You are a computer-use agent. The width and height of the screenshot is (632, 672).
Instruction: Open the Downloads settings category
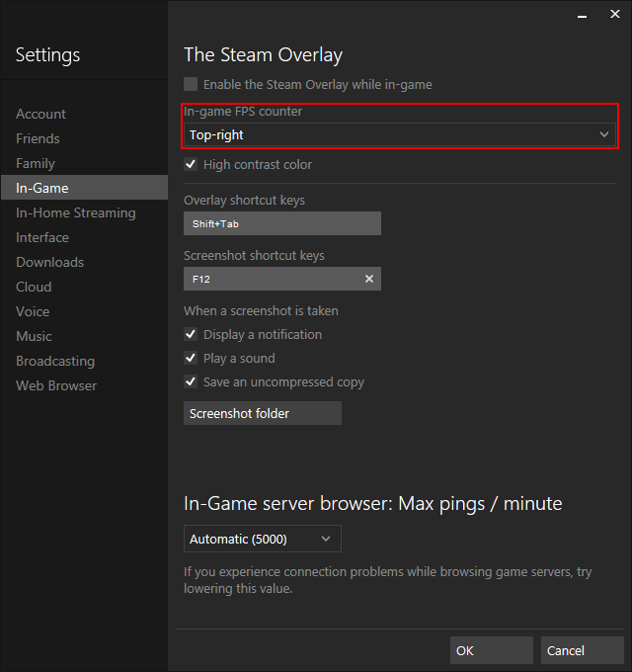[49, 263]
